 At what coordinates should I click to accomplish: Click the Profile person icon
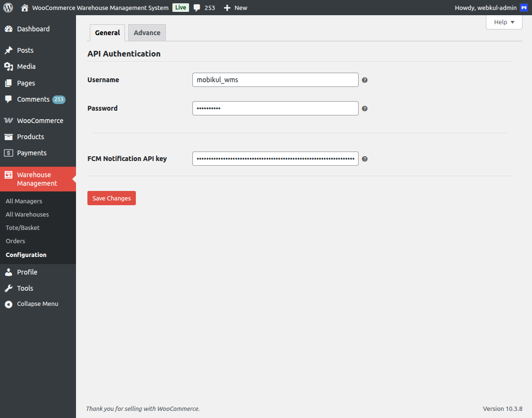point(9,272)
